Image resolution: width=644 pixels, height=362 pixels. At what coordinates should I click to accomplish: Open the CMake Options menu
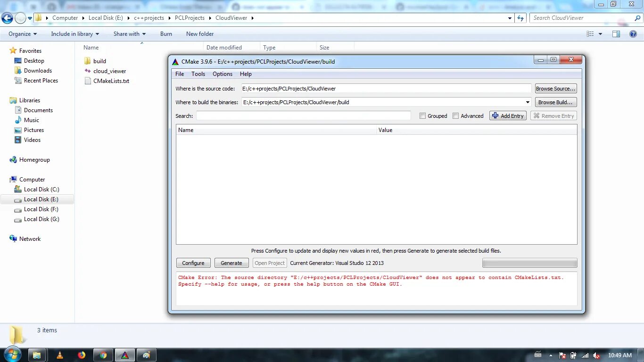point(223,74)
